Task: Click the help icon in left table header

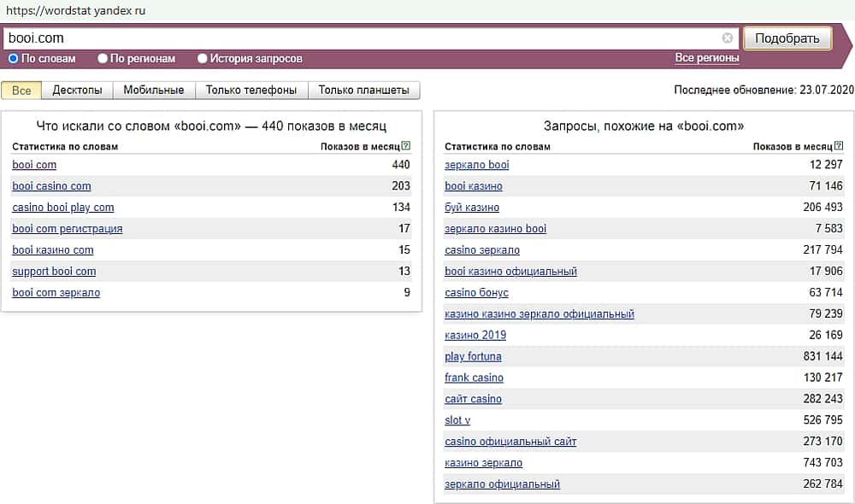Action: pos(406,146)
